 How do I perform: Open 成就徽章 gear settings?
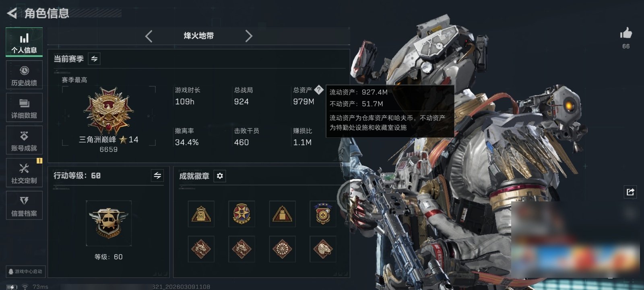(x=220, y=176)
